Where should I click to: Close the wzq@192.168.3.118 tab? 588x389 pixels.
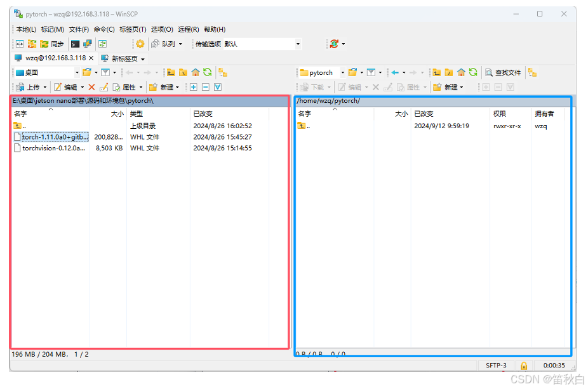coord(91,58)
